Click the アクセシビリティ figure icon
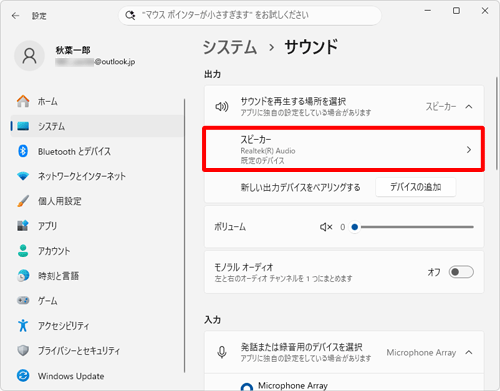Viewport: 500px width, 391px height. click(x=23, y=325)
